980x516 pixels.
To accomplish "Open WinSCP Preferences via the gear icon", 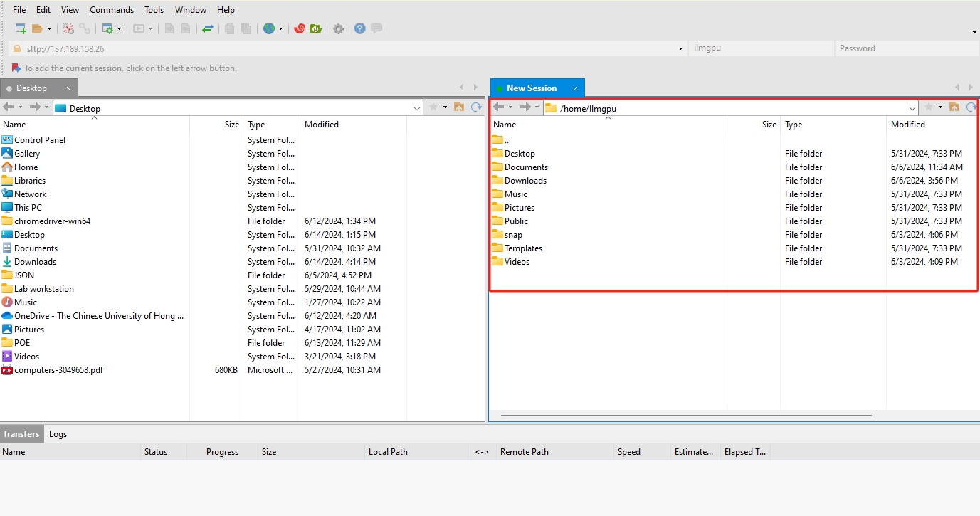I will click(339, 28).
